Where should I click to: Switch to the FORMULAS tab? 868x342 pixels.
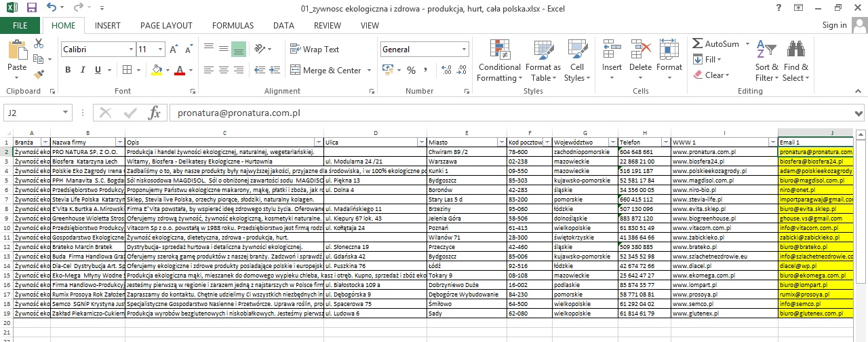[233, 26]
